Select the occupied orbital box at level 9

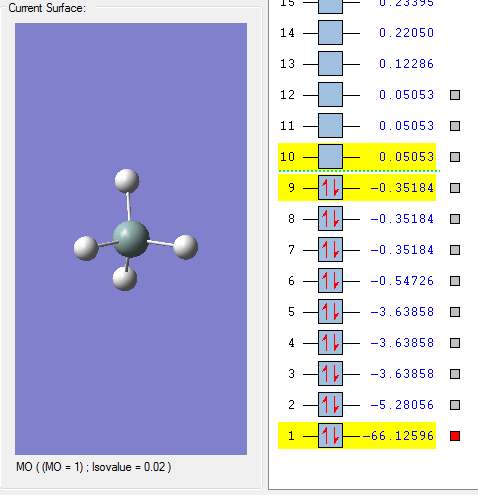(x=330, y=188)
